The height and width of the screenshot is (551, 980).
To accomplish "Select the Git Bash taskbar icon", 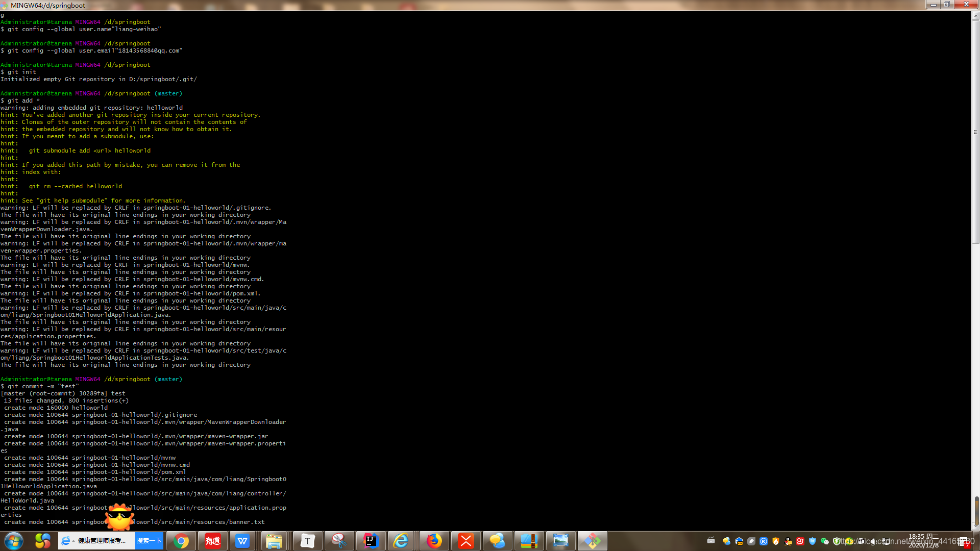I will click(x=592, y=541).
